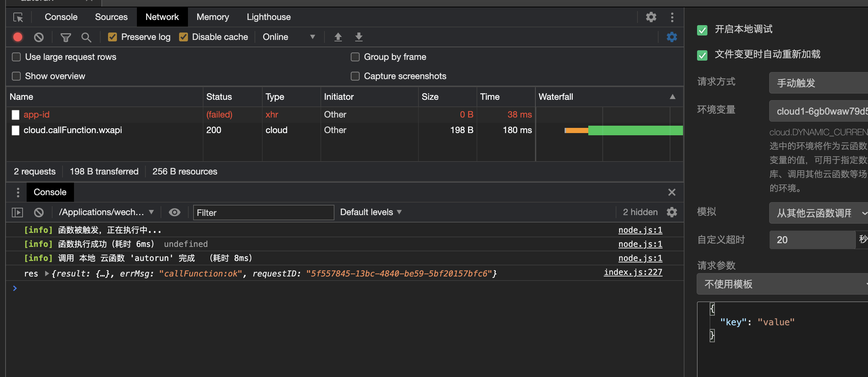Viewport: 868px width, 377px height.
Task: Clear the network request log
Action: (x=39, y=37)
